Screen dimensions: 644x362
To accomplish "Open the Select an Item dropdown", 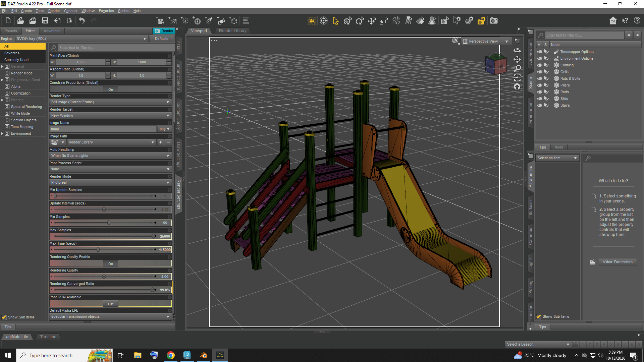I will (x=557, y=158).
